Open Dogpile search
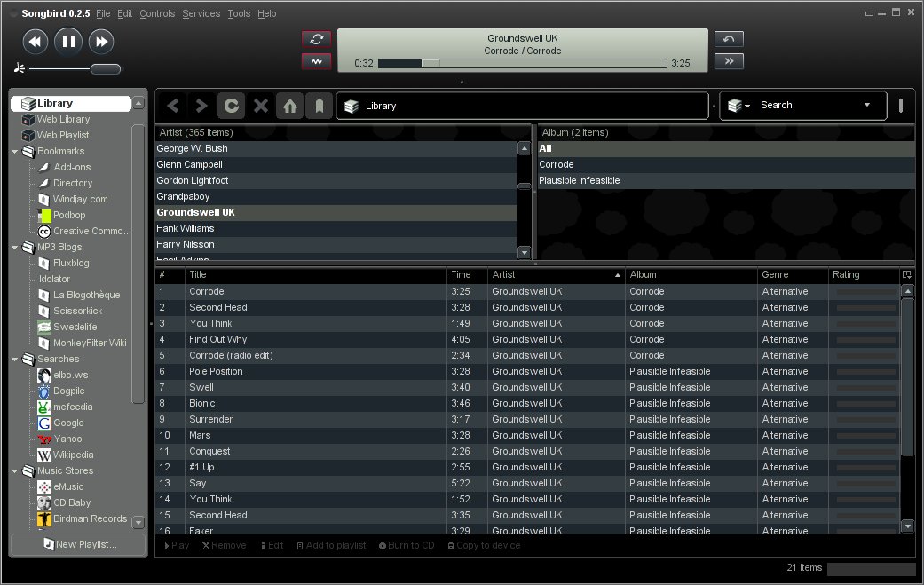924x585 pixels. [x=68, y=391]
